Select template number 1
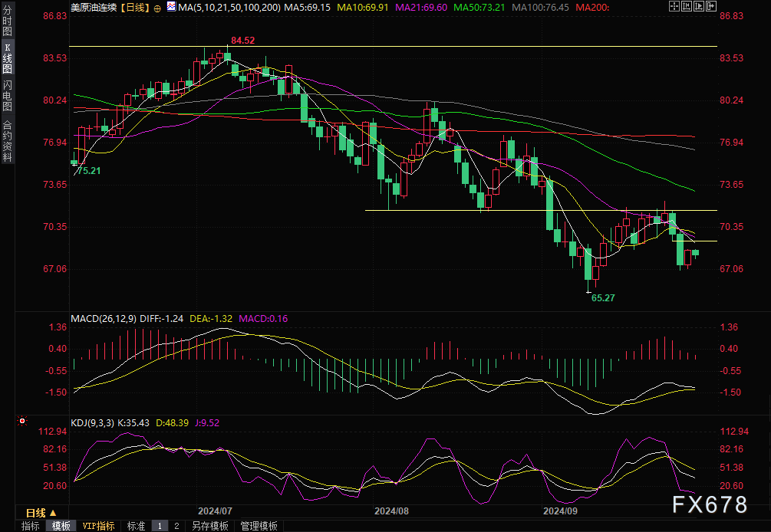This screenshot has width=771, height=532. (160, 526)
